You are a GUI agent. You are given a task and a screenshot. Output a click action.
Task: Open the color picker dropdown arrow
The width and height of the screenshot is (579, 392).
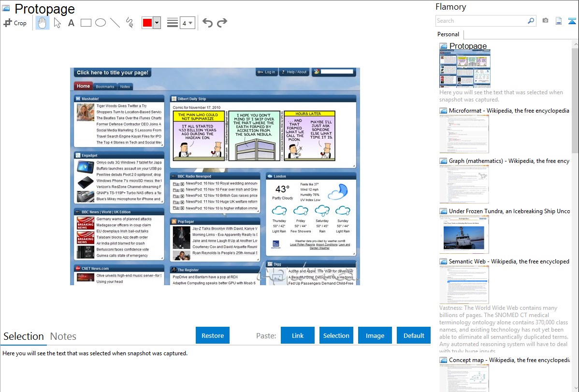[x=157, y=23]
